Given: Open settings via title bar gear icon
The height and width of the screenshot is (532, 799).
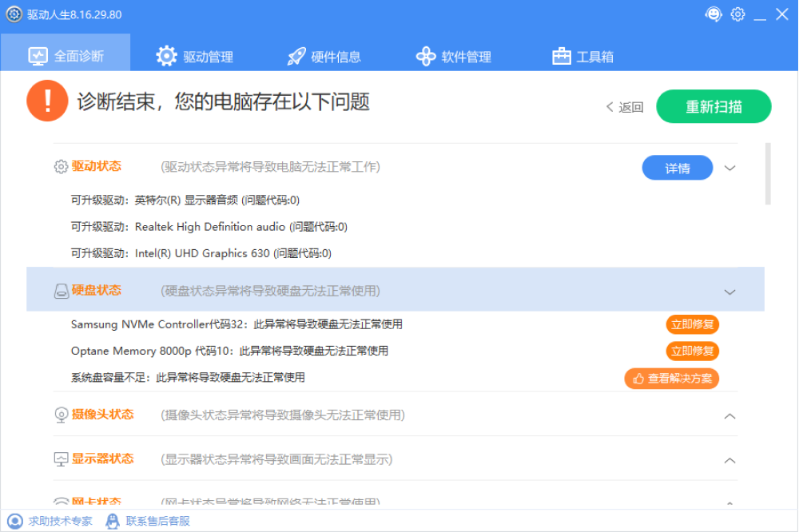Looking at the screenshot, I should (737, 14).
